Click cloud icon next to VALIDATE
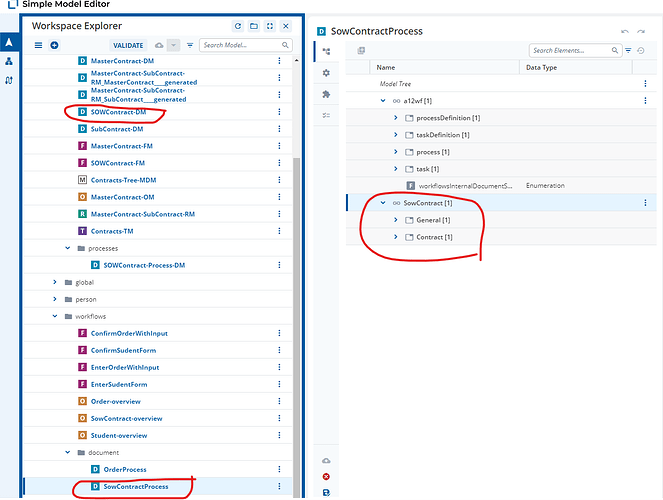Viewport: 663px width, 500px height. coord(159,45)
